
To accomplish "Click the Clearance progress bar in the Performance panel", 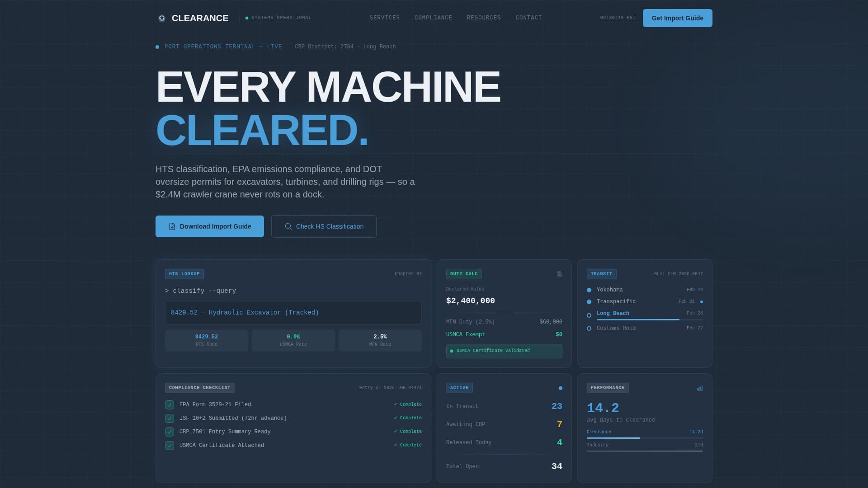I will (645, 437).
